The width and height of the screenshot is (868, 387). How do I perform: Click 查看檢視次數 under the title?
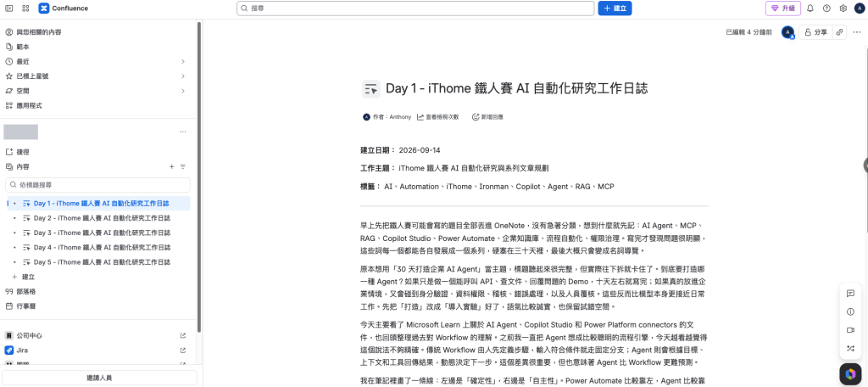(438, 117)
